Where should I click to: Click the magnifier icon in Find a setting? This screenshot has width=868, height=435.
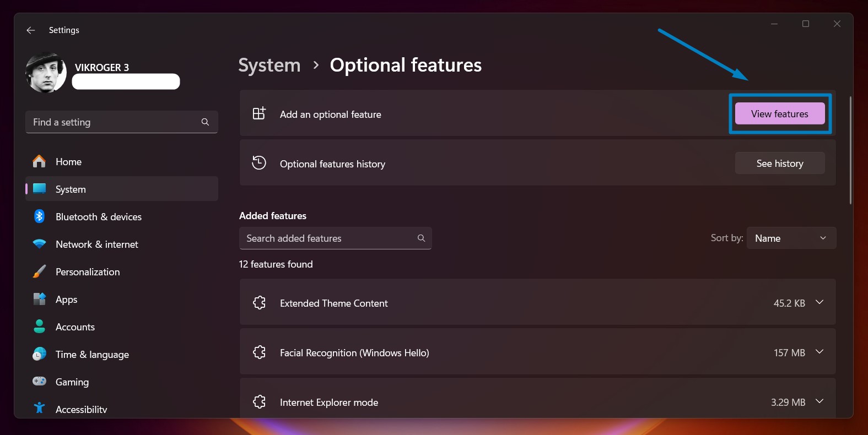click(205, 122)
